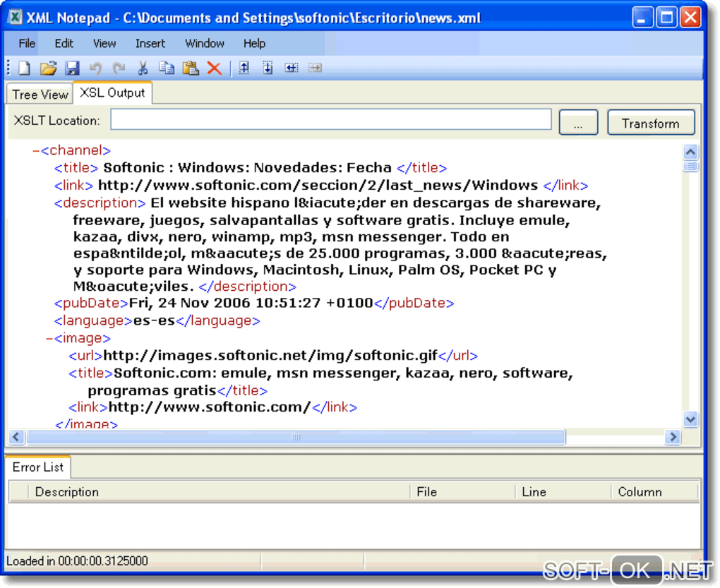The width and height of the screenshot is (720, 588).
Task: Open the File menu
Action: (27, 44)
